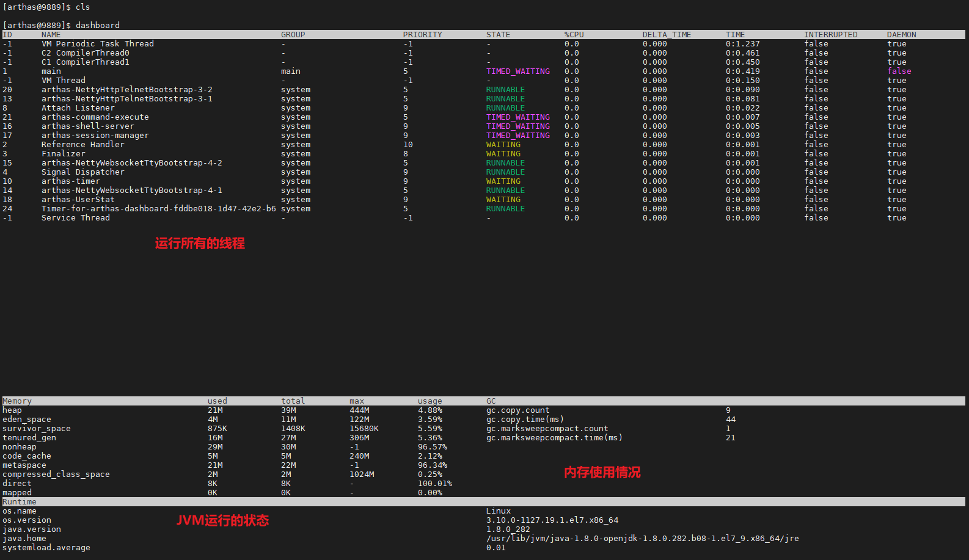Click the red JVM运行的状态 annotation
Viewport: 969px width, 560px height.
click(222, 520)
